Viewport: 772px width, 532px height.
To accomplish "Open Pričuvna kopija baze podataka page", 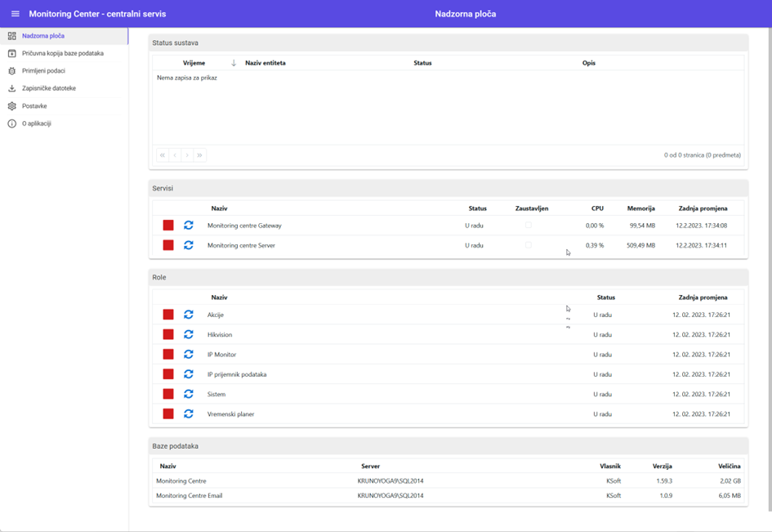I will 62,53.
